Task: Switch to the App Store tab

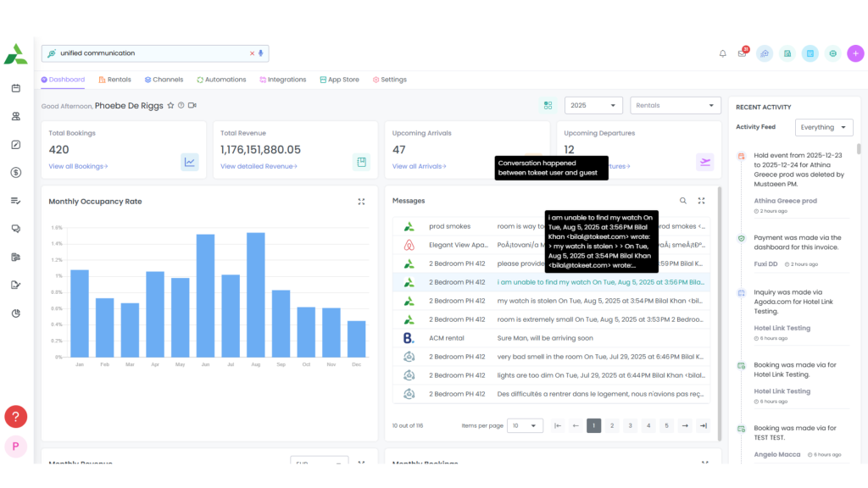Action: (x=339, y=80)
